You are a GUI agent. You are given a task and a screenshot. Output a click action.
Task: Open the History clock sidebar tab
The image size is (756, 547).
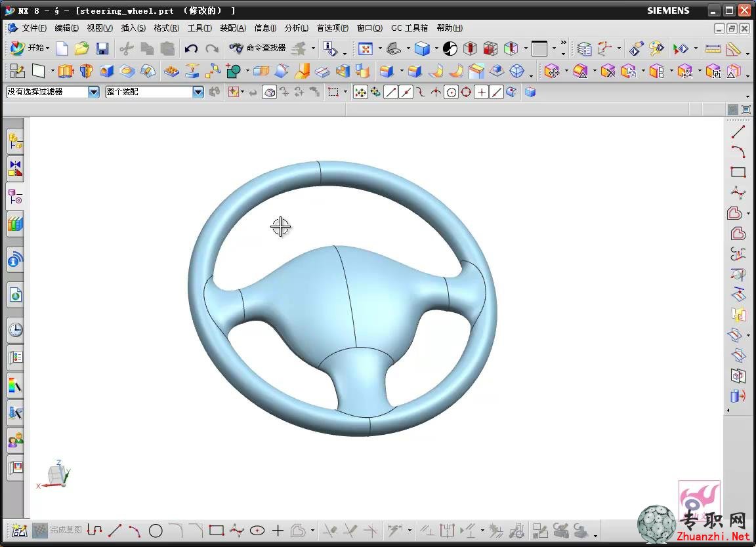tap(16, 330)
